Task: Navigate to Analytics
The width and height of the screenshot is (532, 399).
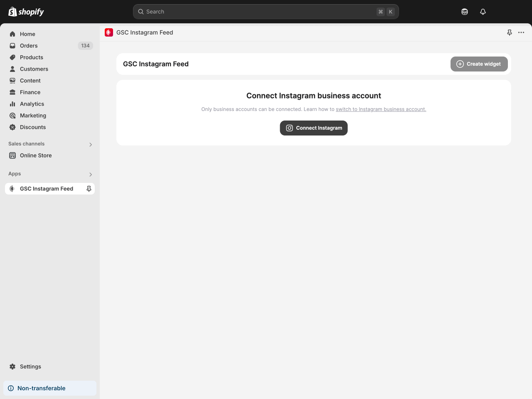Action: coord(32,104)
